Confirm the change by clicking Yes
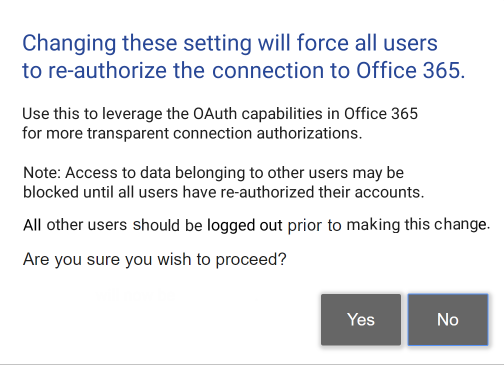 pos(361,319)
